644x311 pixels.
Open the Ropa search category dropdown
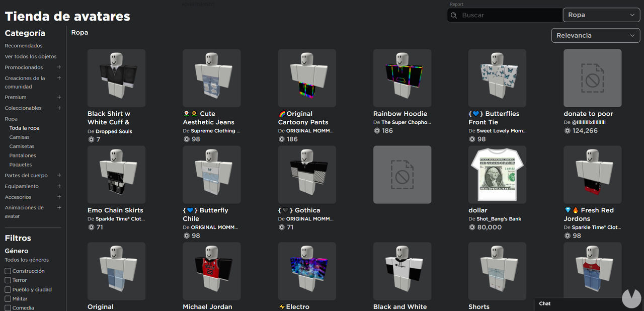(x=601, y=15)
